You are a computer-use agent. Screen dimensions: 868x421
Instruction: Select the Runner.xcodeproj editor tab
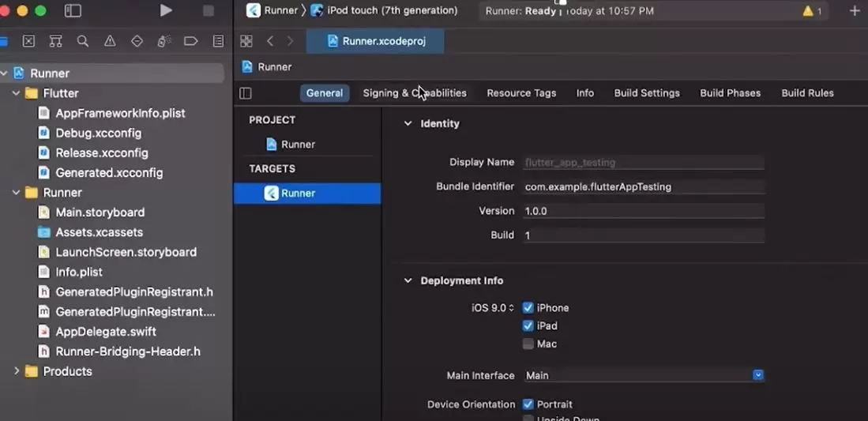click(375, 41)
